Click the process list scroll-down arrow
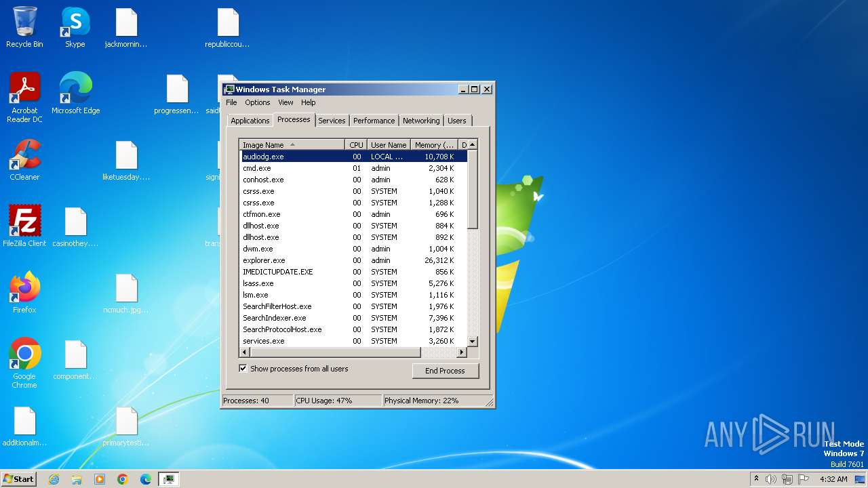This screenshot has width=868, height=488. (x=473, y=342)
